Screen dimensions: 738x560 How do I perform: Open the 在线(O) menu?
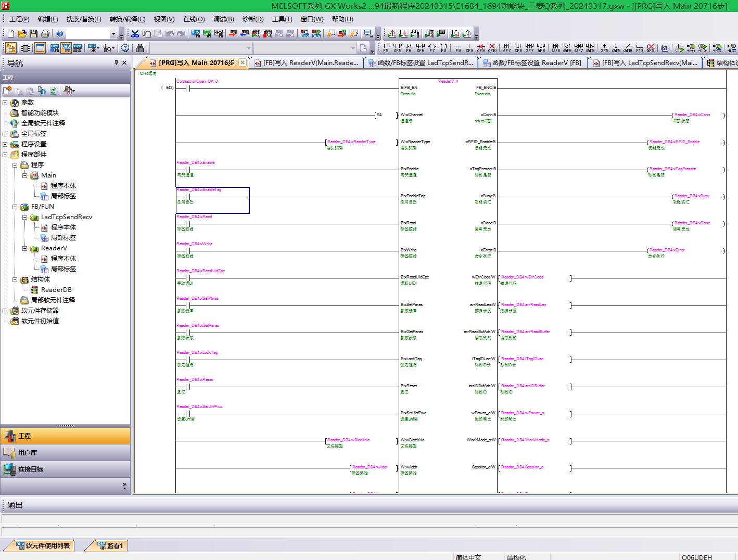[194, 19]
